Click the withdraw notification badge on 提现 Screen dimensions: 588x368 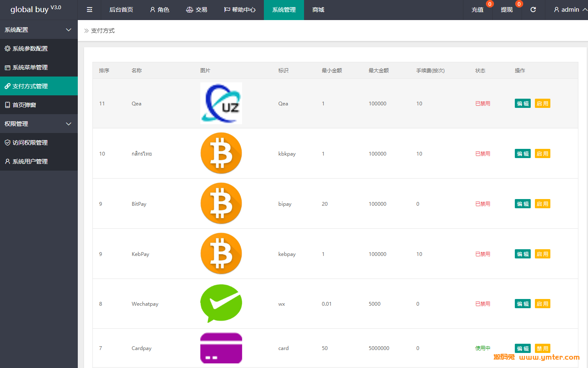pyautogui.click(x=519, y=4)
